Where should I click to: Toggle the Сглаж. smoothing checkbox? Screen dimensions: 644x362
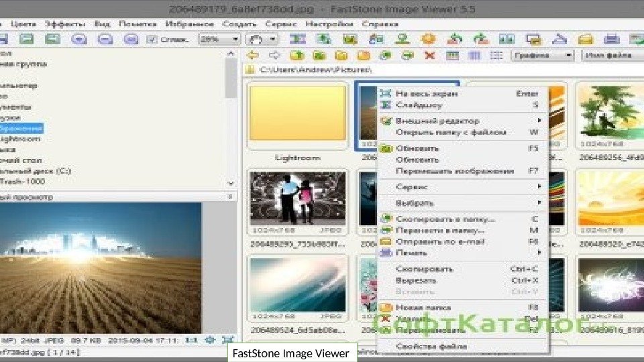[x=152, y=40]
